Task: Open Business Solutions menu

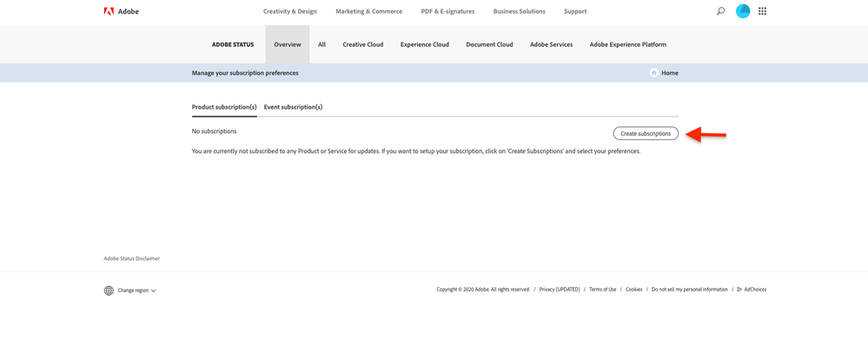Action: [520, 11]
